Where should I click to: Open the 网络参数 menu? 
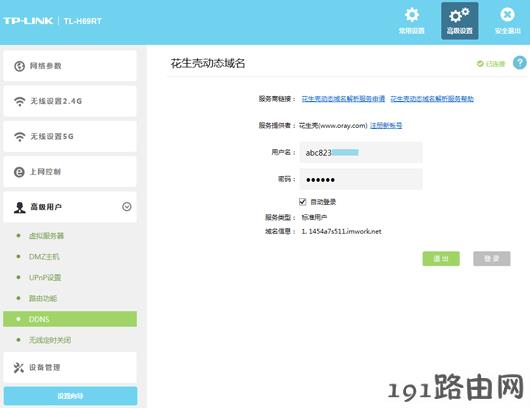70,66
